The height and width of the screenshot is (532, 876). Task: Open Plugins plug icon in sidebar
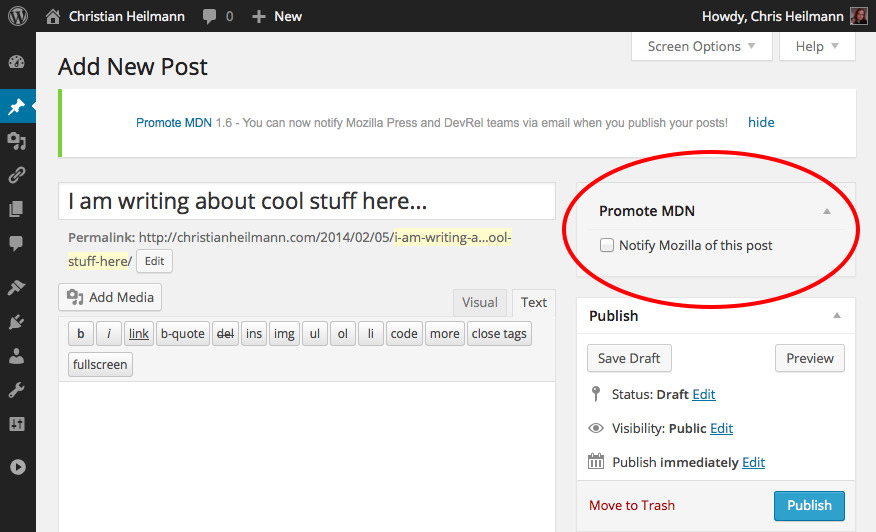[x=17, y=322]
